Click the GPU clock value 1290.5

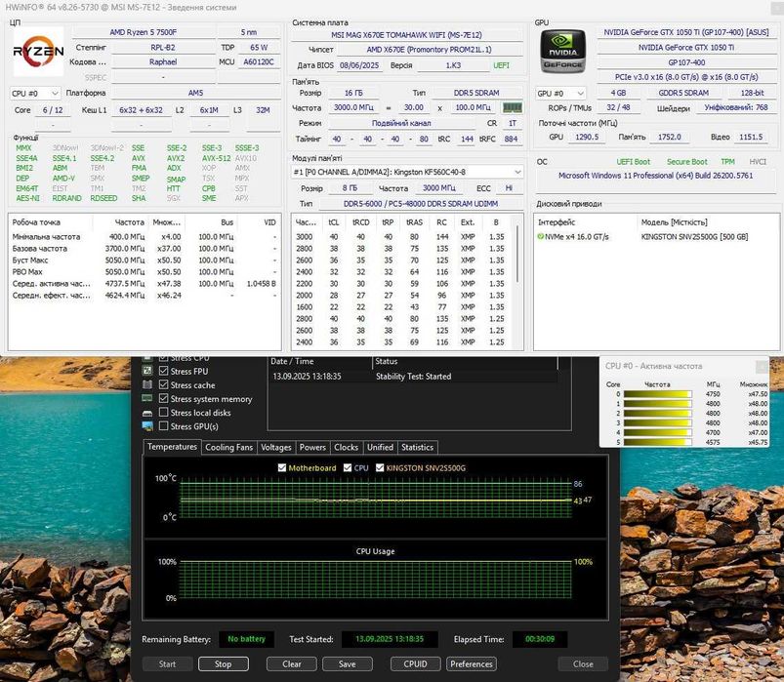[587, 137]
